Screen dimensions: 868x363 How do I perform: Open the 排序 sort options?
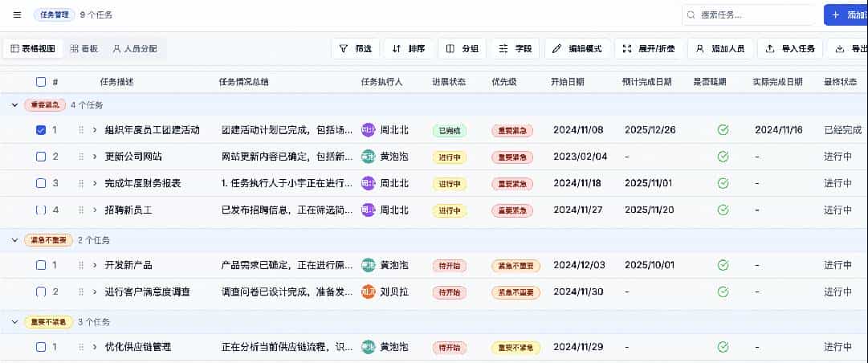click(x=409, y=49)
